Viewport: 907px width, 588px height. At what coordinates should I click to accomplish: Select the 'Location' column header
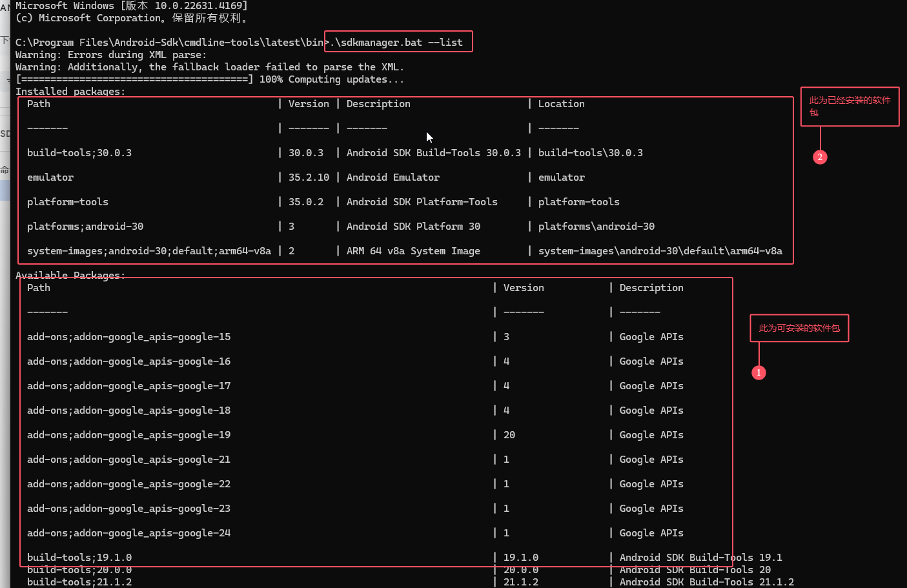[562, 104]
